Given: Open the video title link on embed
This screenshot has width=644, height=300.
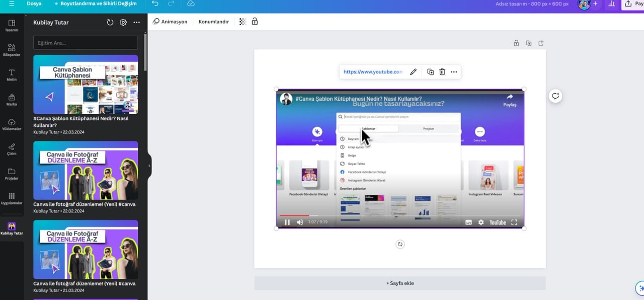Looking at the screenshot, I should click(x=359, y=99).
